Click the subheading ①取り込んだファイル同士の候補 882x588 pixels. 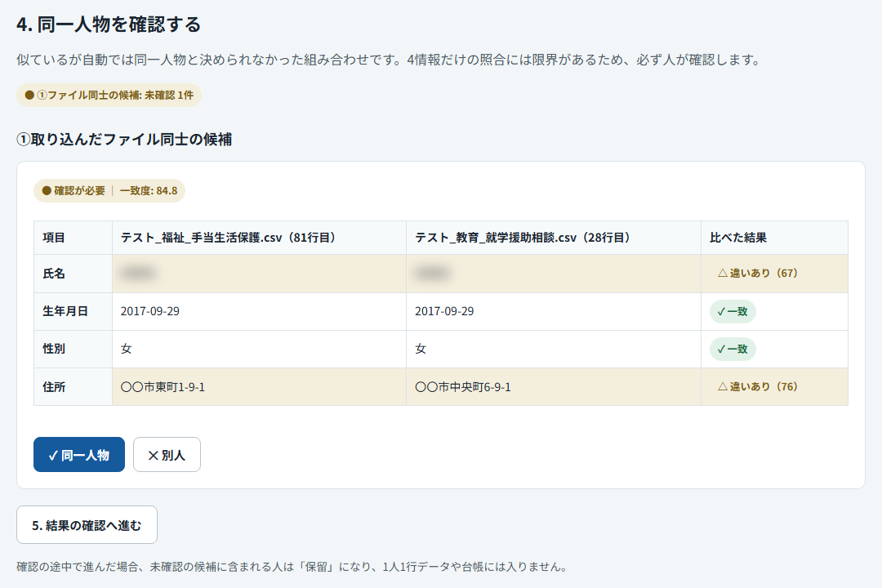click(124, 140)
